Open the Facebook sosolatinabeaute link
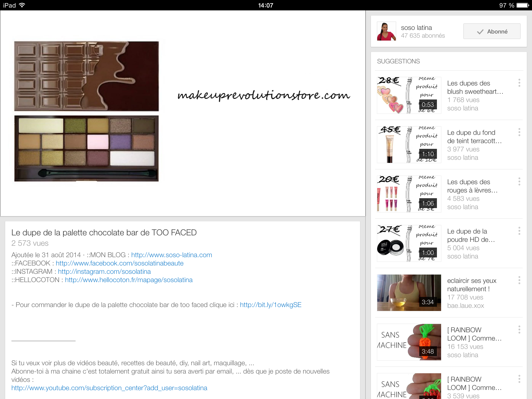 point(119,263)
